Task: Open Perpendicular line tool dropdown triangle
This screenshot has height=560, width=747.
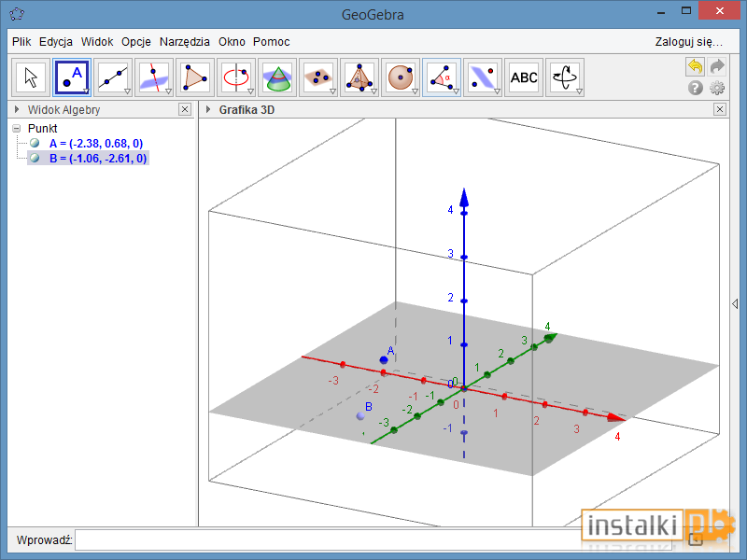Action: click(168, 91)
